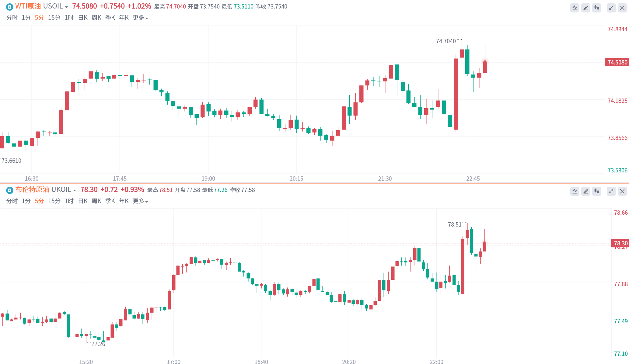Expand the Brent UKOIL chart to fullscreen
The image size is (629, 364).
611,191
